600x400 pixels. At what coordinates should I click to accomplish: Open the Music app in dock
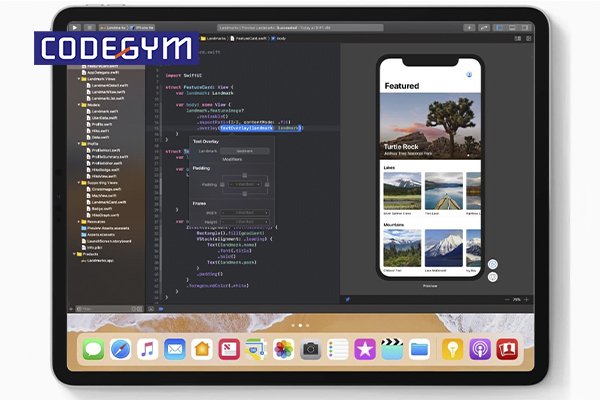click(147, 349)
